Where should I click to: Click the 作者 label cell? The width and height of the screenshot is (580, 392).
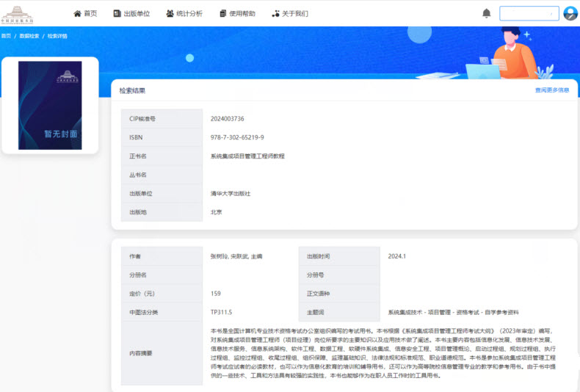[x=162, y=256]
